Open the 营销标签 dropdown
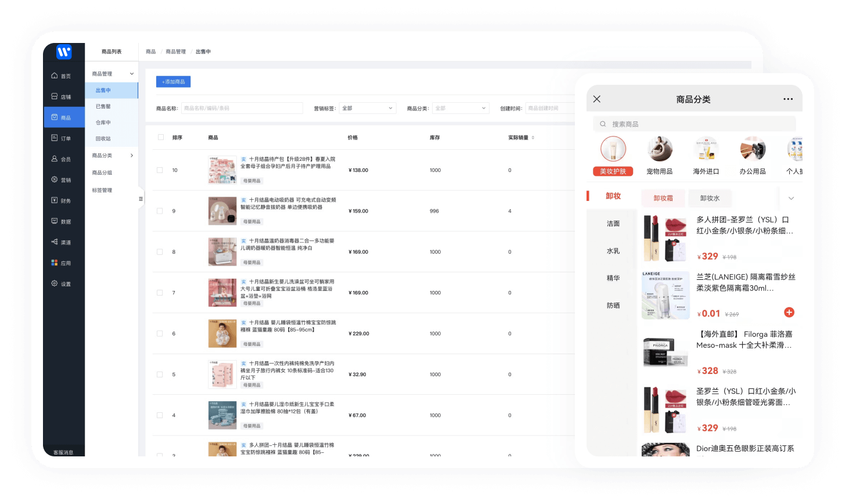This screenshot has height=504, width=849. coord(367,109)
